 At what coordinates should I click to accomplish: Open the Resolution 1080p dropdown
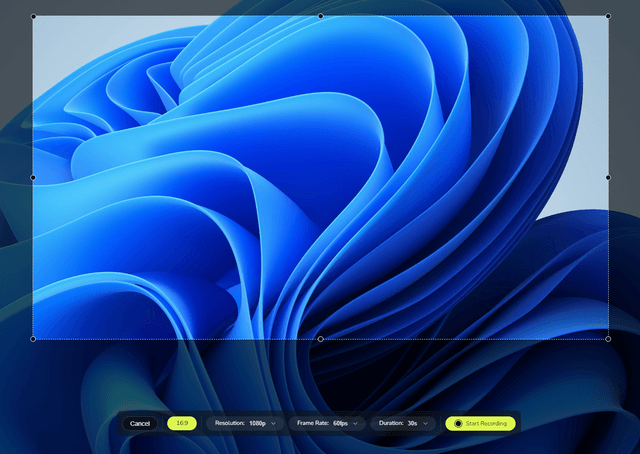click(x=245, y=423)
